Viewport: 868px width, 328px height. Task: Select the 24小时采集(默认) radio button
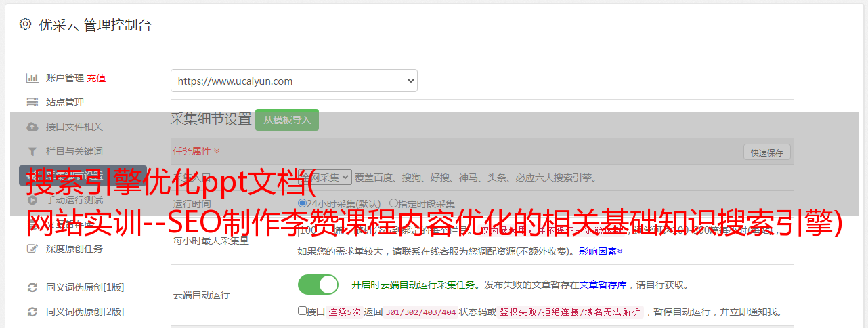[302, 203]
